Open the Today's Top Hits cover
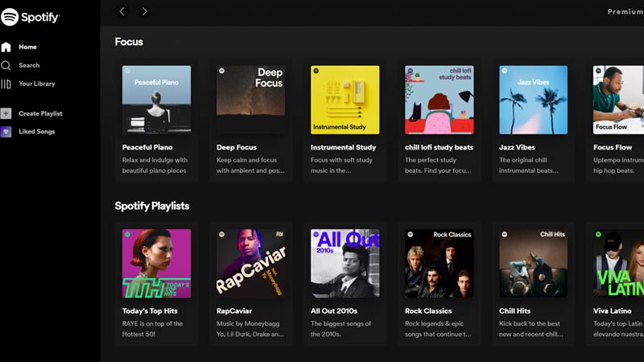This screenshot has width=644, height=362. (x=156, y=264)
